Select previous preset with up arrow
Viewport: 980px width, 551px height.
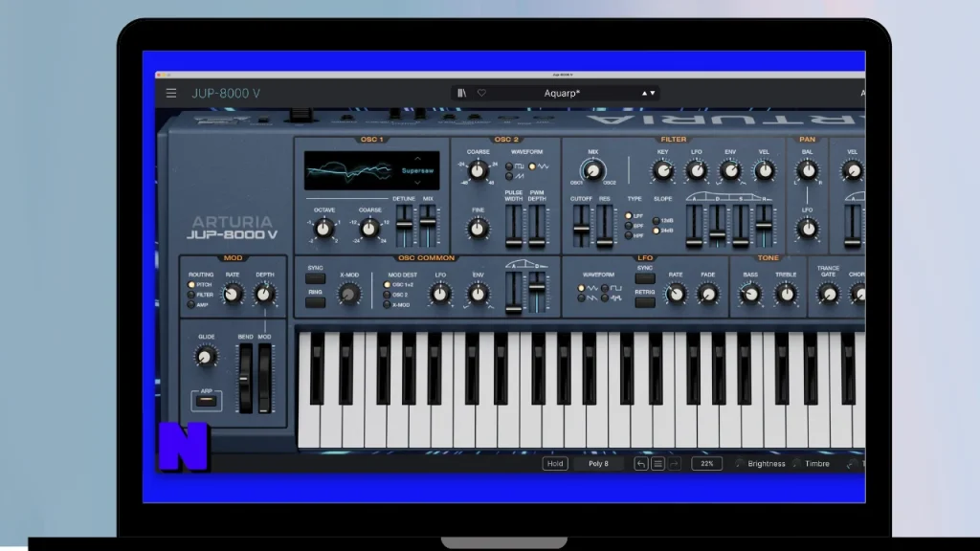click(644, 93)
